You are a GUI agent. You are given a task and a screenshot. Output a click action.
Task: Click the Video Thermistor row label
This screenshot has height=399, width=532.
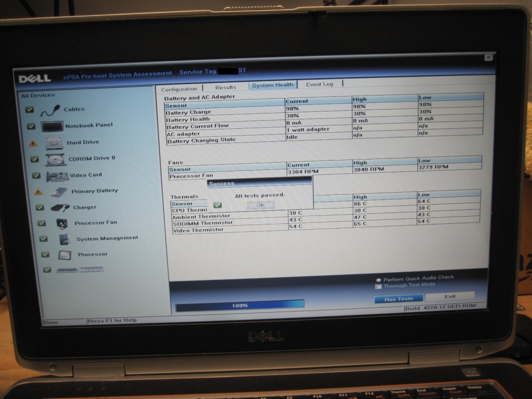coord(198,230)
